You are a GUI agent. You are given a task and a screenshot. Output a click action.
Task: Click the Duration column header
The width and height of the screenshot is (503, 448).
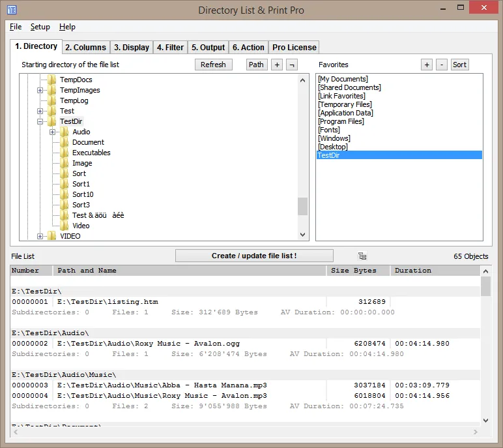[x=435, y=271]
